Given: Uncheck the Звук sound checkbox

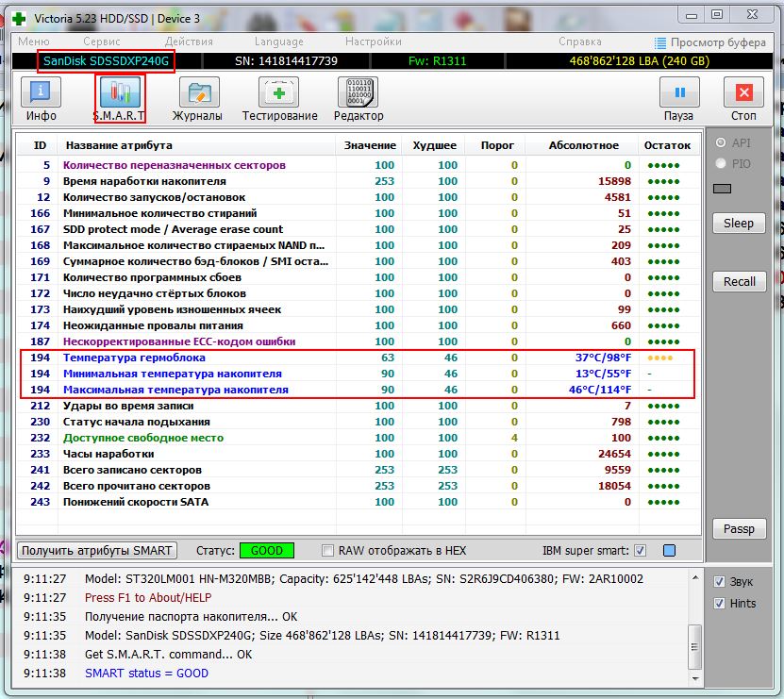Looking at the screenshot, I should pyautogui.click(x=719, y=581).
